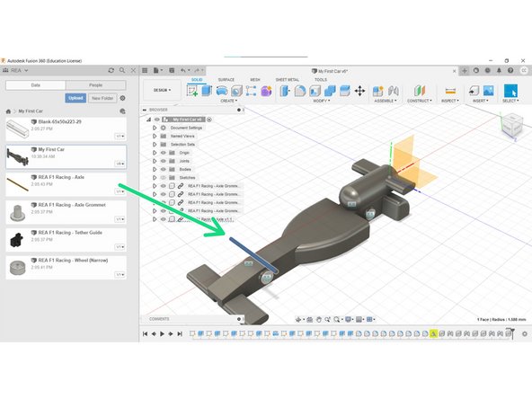This screenshot has width=532, height=399.
Task: Select the Shell tool
Action: tap(315, 91)
